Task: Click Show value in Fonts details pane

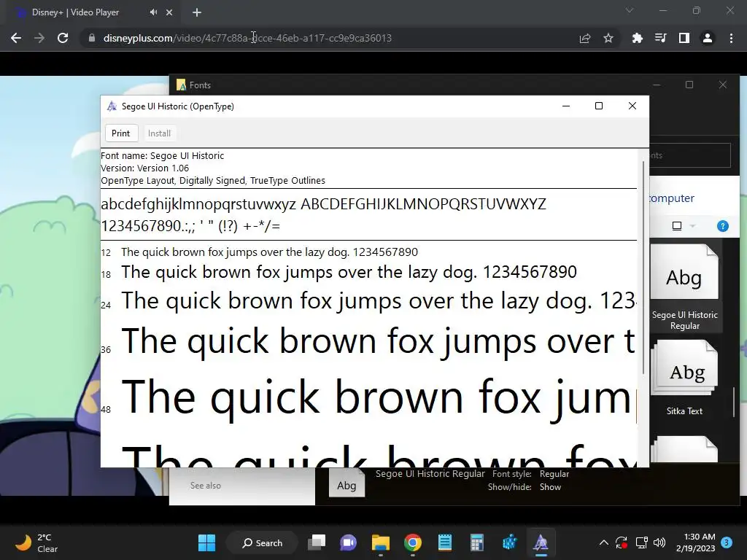Action: [550, 487]
